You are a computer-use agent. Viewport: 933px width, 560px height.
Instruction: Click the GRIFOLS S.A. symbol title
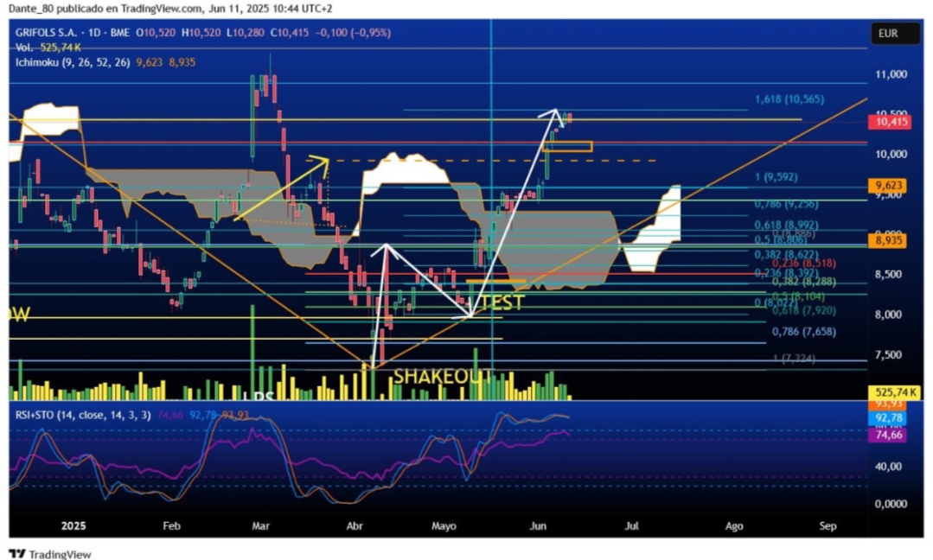[45, 33]
